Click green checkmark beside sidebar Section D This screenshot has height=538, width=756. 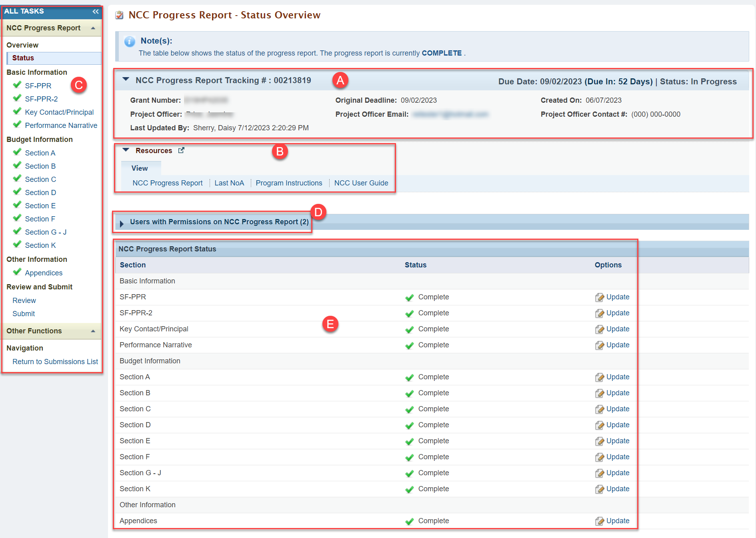[17, 191]
